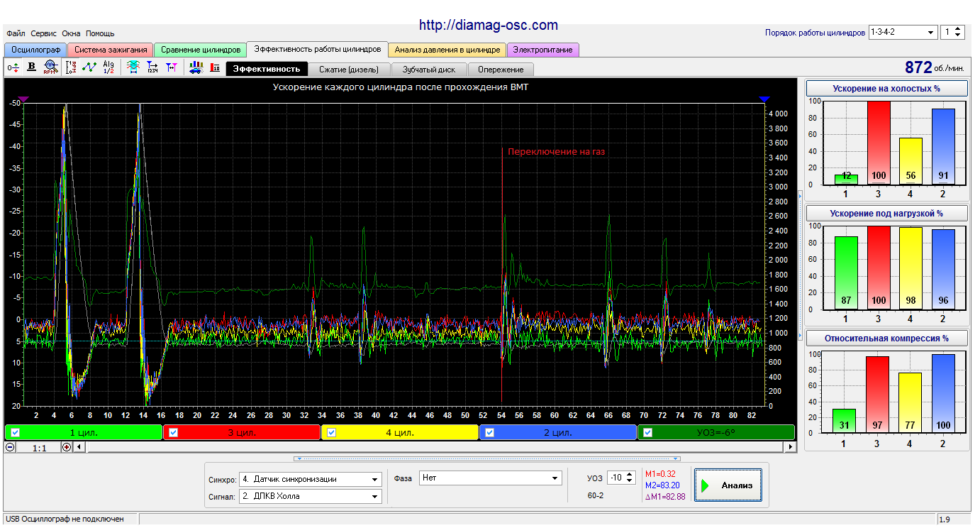Increase the УОЗ value stepper

(630, 475)
